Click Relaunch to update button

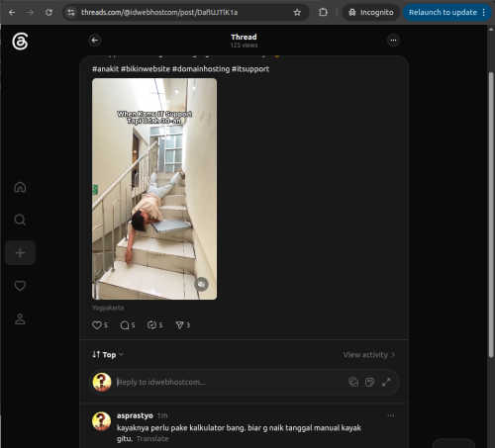coord(446,13)
